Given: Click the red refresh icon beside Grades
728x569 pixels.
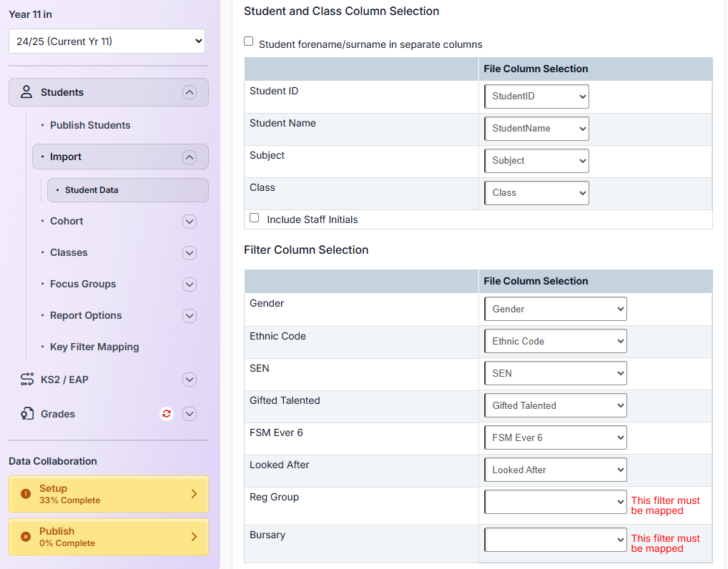Looking at the screenshot, I should coord(167,414).
